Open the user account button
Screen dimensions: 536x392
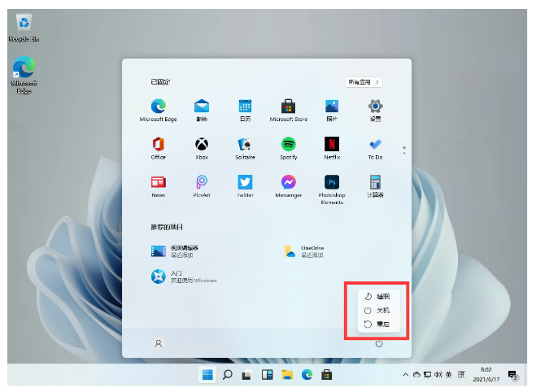(x=158, y=344)
